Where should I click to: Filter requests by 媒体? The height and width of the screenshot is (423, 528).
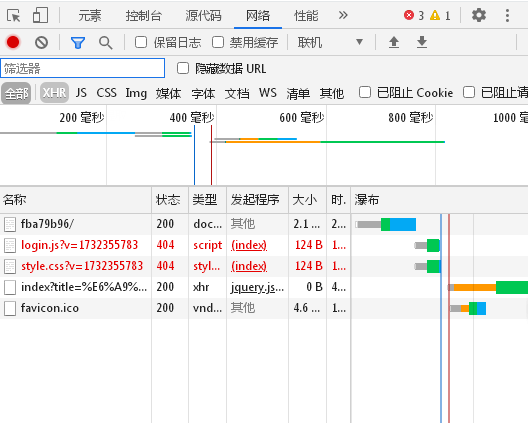point(168,93)
